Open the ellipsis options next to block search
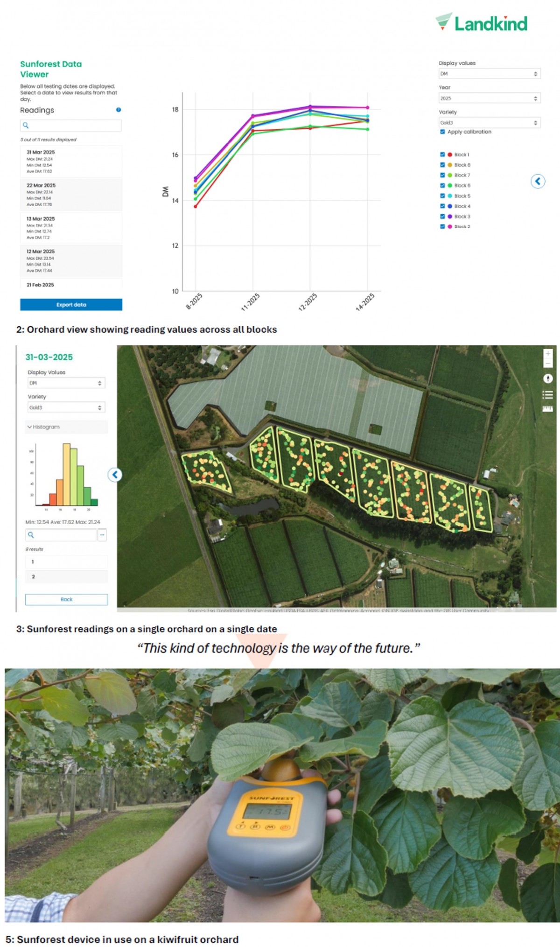 pyautogui.click(x=102, y=535)
